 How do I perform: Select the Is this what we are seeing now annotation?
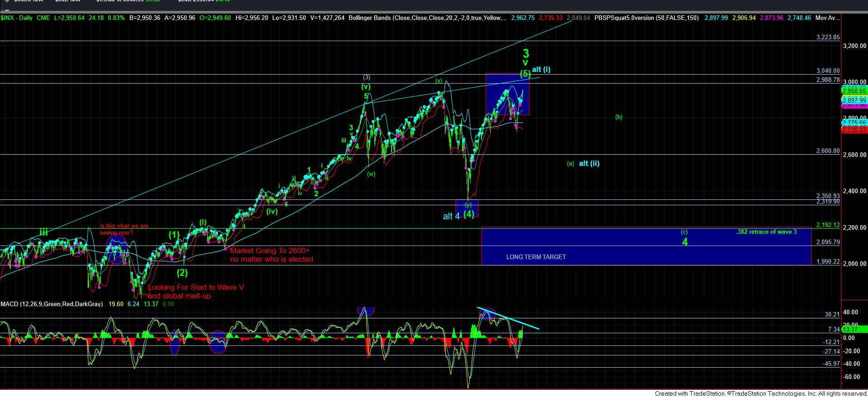(x=124, y=229)
